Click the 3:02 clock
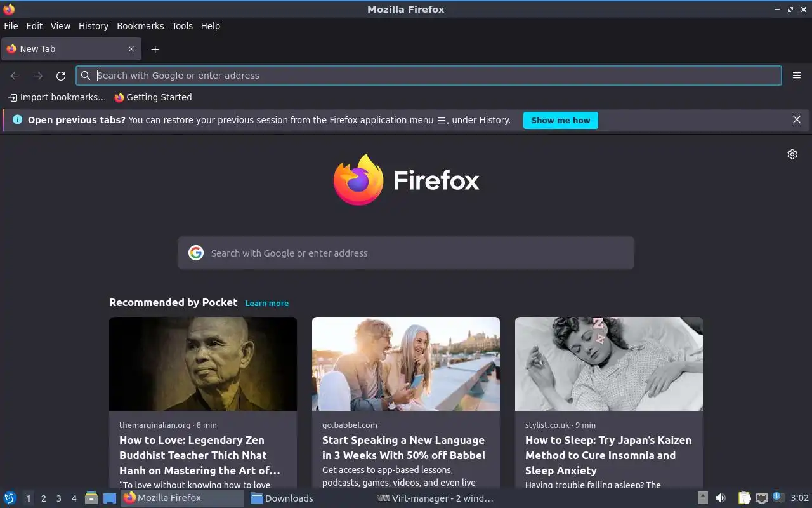The width and height of the screenshot is (812, 508). click(799, 498)
